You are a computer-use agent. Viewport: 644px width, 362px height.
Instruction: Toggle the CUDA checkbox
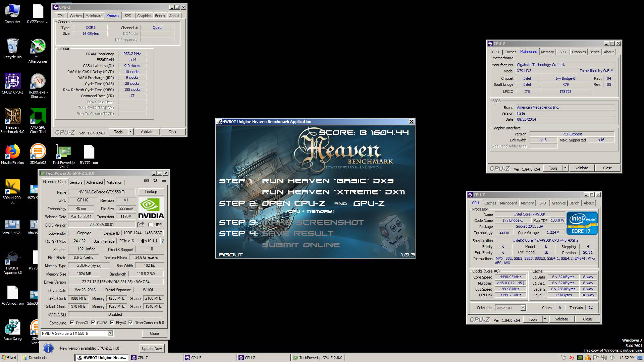(x=93, y=323)
